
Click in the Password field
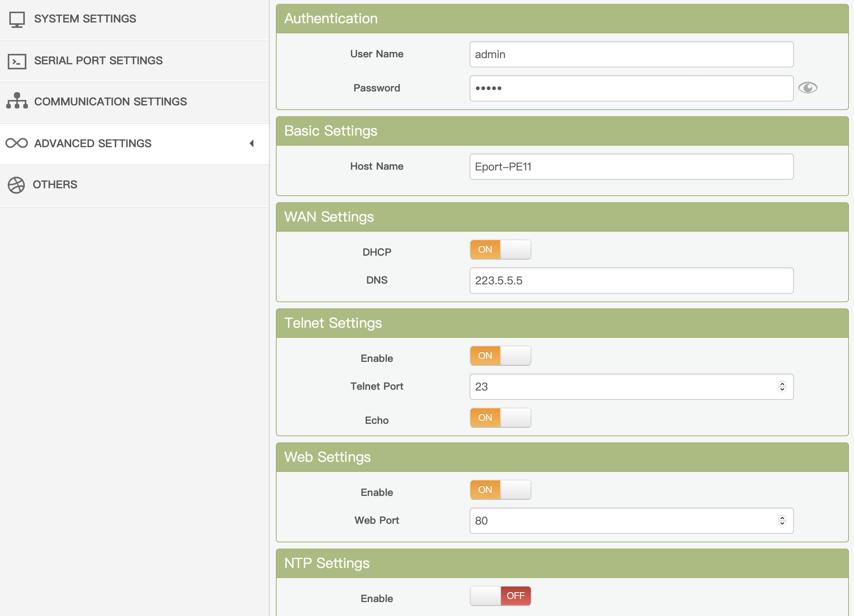pyautogui.click(x=631, y=88)
